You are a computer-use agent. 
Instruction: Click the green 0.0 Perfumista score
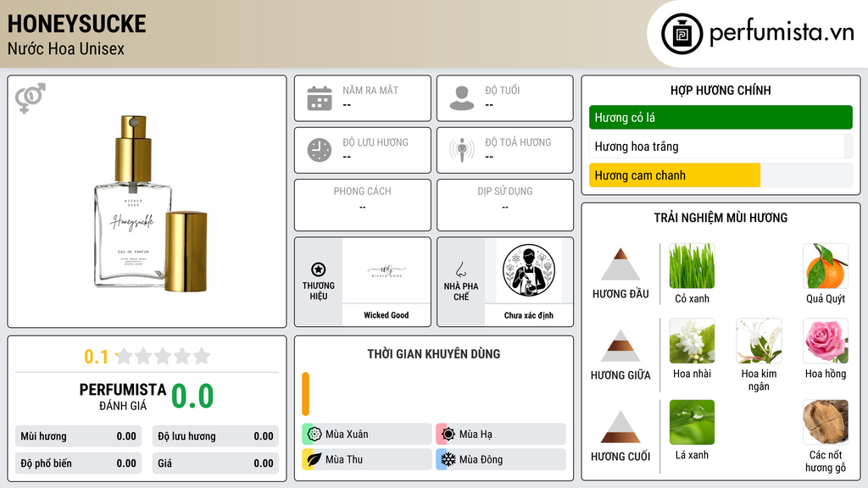192,396
